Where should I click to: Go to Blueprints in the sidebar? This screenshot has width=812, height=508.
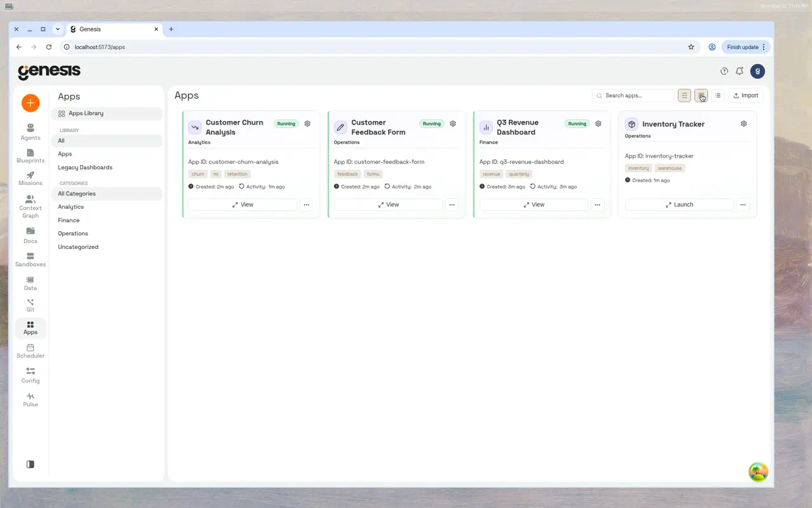30,156
